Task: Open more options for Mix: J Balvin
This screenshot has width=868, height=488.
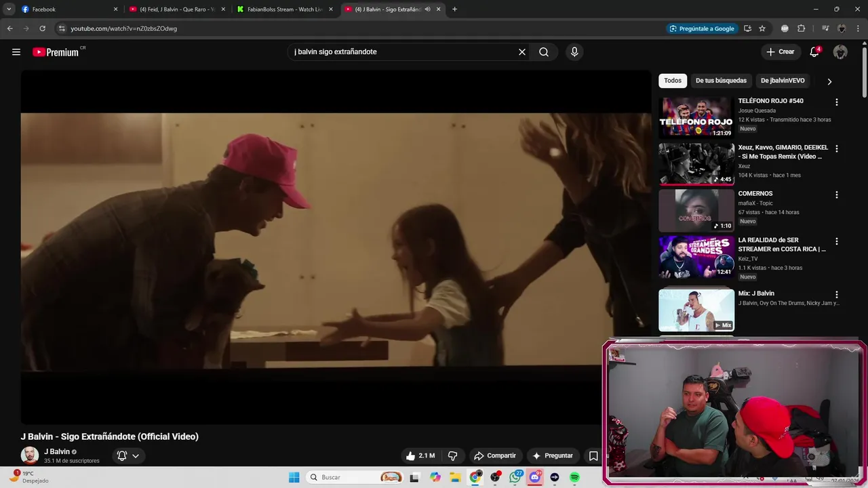Action: [x=836, y=295]
